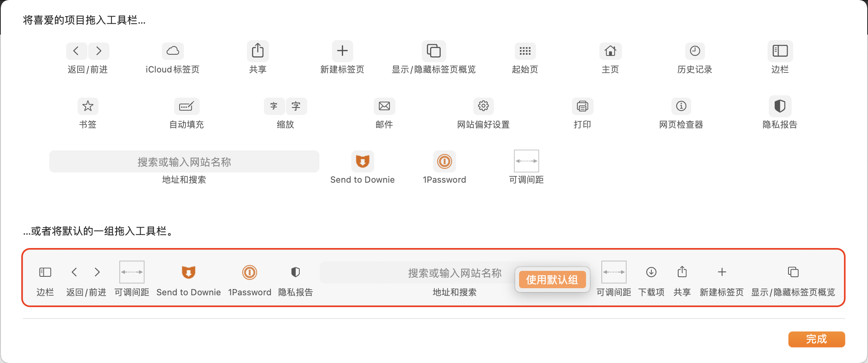
Task: Click the History clock icon
Action: pyautogui.click(x=695, y=51)
